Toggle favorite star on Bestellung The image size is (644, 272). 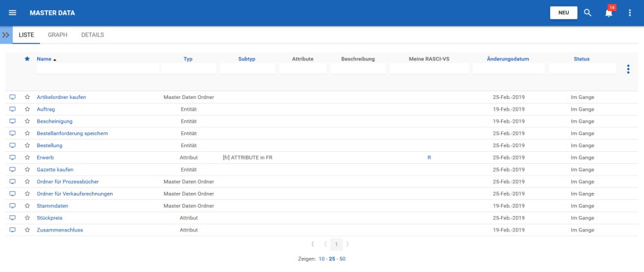[x=27, y=145]
